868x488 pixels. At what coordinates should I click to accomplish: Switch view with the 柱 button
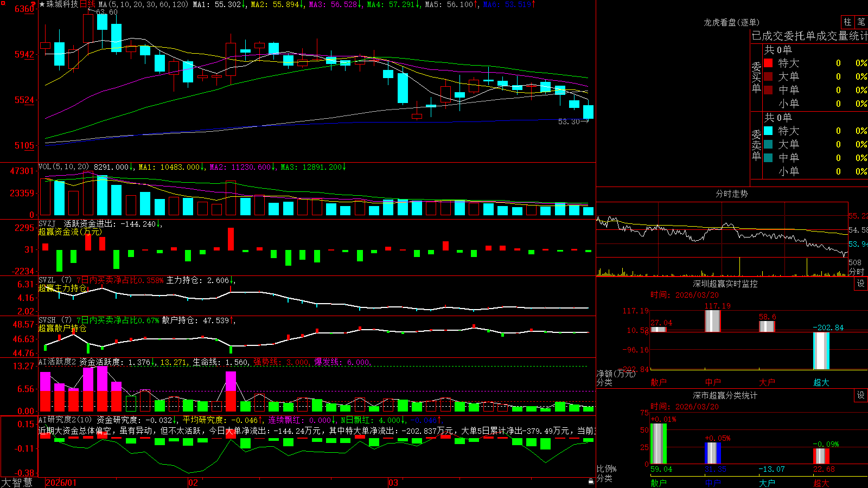pos(847,22)
